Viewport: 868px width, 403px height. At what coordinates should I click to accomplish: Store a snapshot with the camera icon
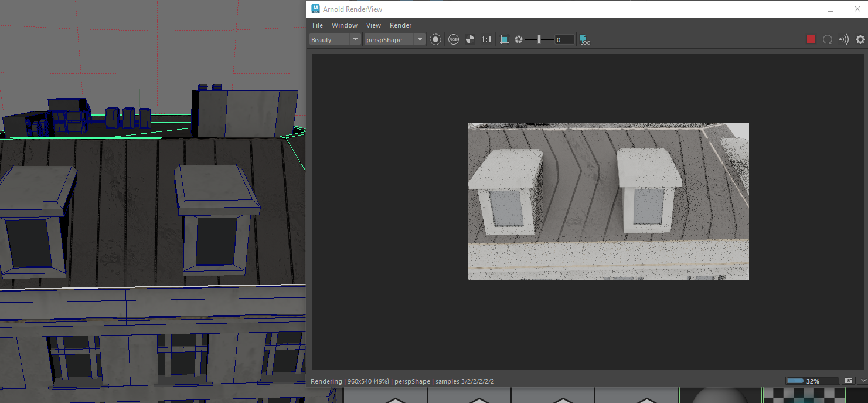[849, 381]
